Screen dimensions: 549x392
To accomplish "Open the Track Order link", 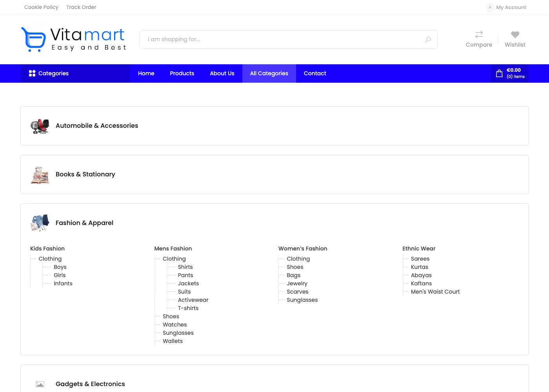I will click(81, 7).
